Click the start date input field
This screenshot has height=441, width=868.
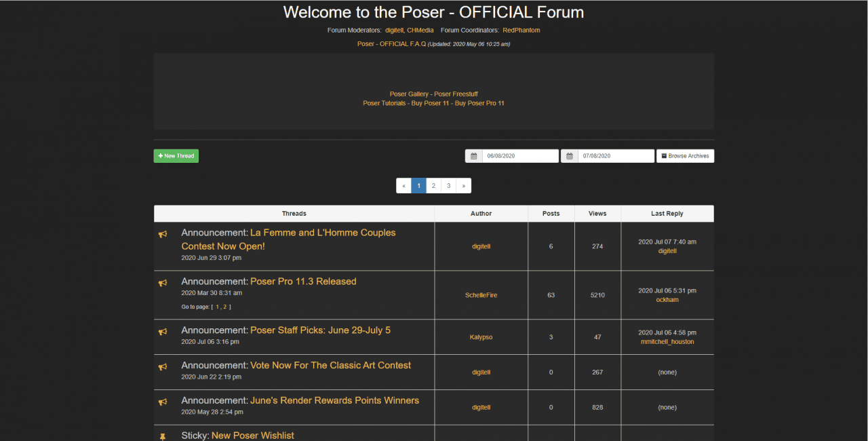[x=522, y=155]
